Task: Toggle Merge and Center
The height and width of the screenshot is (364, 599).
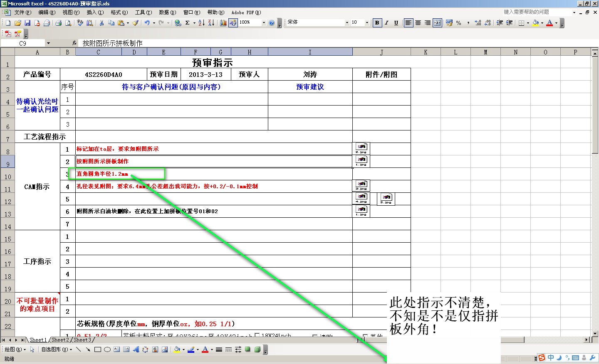Action: [437, 23]
